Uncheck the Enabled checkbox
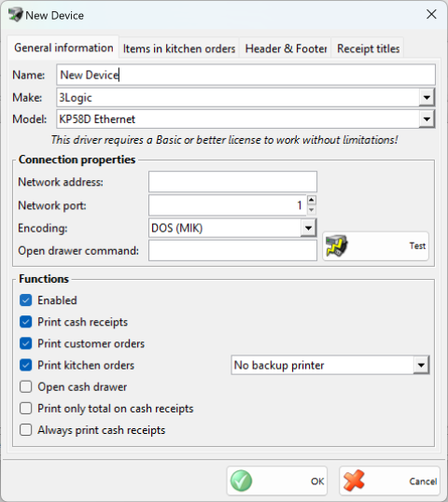The image size is (448, 502). (25, 300)
